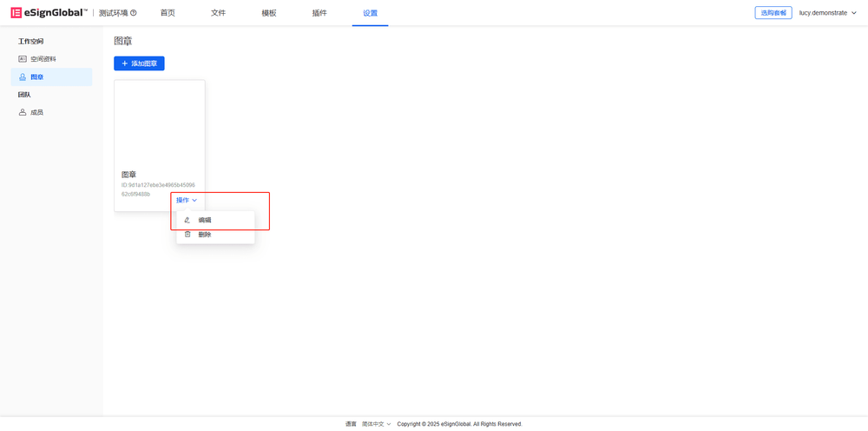Click the pencil icon next to 编辑
The image size is (868, 431).
click(x=187, y=220)
